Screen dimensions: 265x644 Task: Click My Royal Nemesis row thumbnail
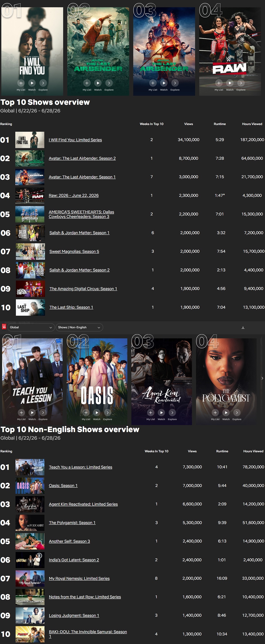(x=30, y=578)
